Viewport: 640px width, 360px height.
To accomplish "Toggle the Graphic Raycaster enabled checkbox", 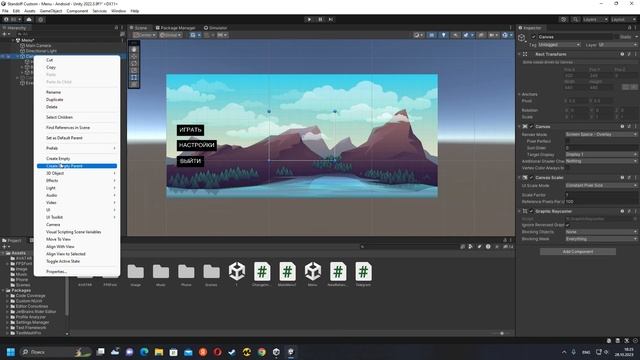I will click(x=531, y=211).
